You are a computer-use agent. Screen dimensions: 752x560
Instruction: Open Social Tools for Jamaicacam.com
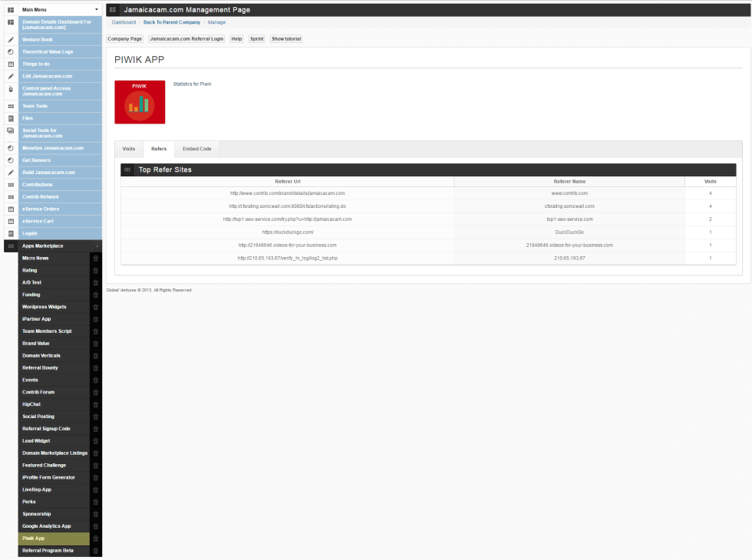(x=60, y=133)
